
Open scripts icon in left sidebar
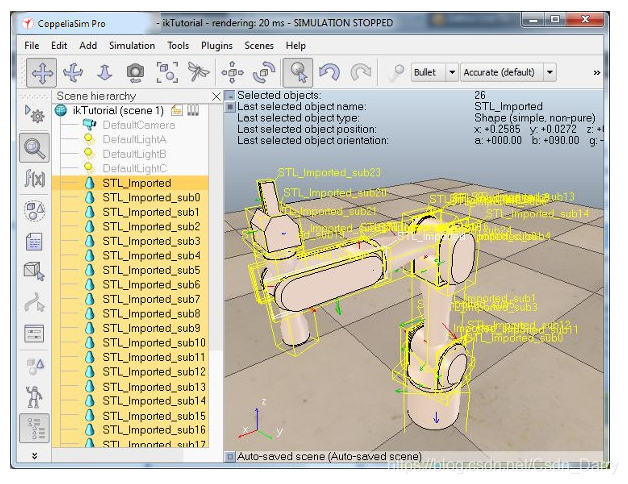point(34,242)
